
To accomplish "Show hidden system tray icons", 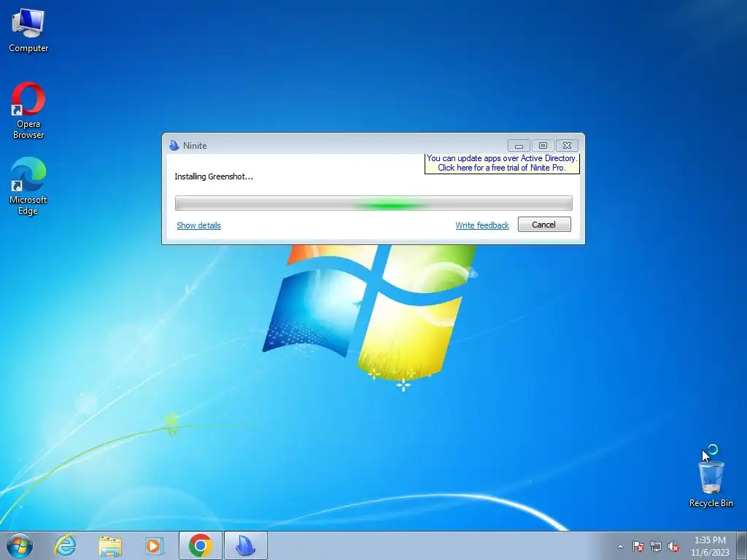I will 620,546.
